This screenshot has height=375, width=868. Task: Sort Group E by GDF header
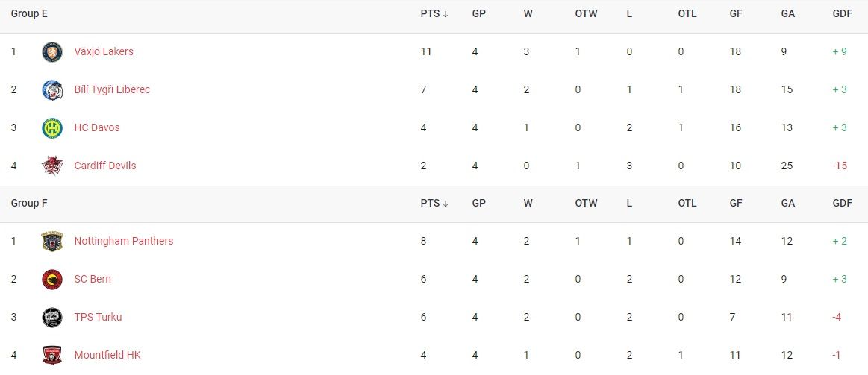[x=842, y=14]
